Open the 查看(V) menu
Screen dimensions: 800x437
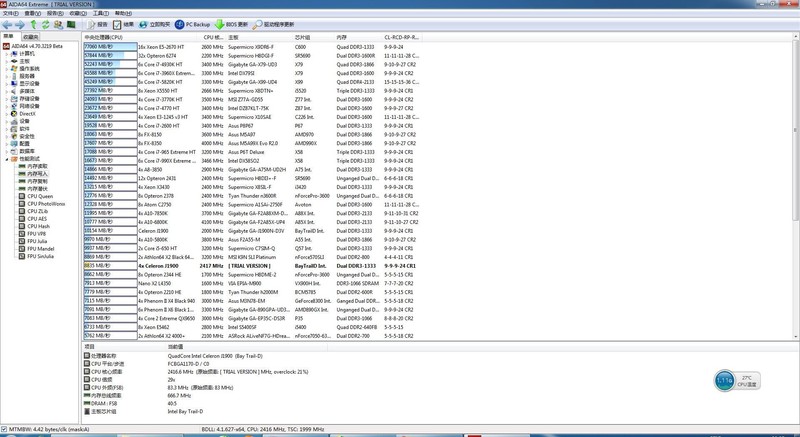coord(33,13)
